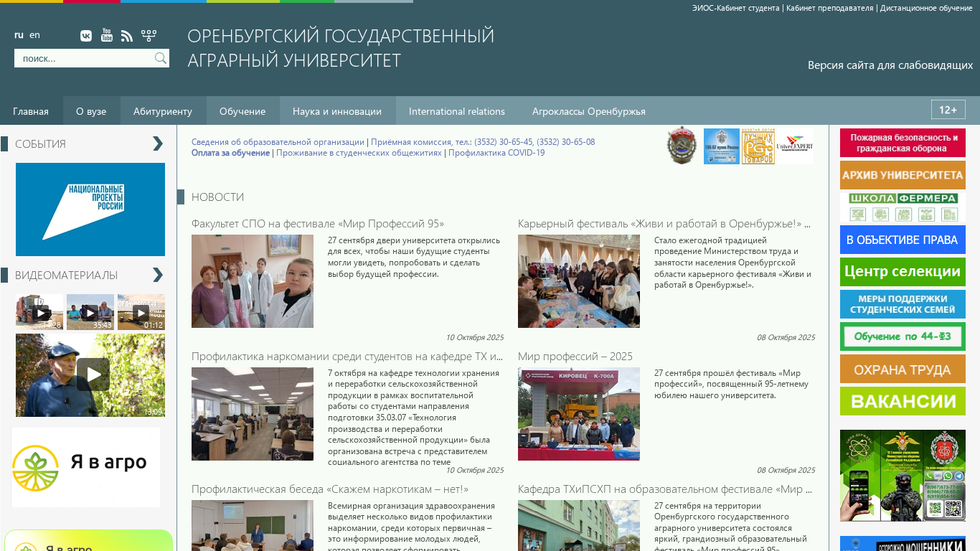The height and width of the screenshot is (551, 980).
Task: Enable the version for visually impaired
Action: click(x=890, y=65)
